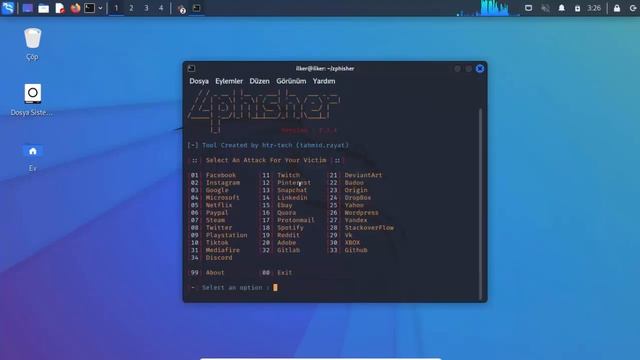Lock the screen with padlock icon
Screen dimensions: 640x360
pyautogui.click(x=617, y=8)
